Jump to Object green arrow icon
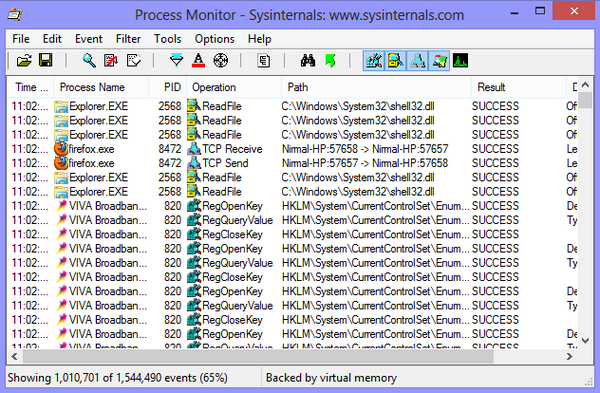This screenshot has height=393, width=600. pyautogui.click(x=330, y=60)
